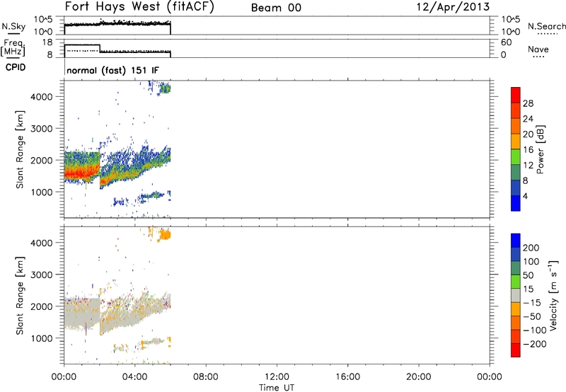Click the 'Velocity [m s-1]' colorbar label
This screenshot has height=392, width=566.
pos(553,295)
